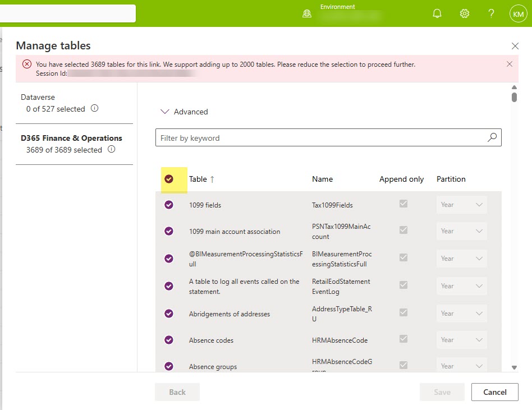The image size is (532, 410).
Task: Open the notifications bell icon
Action: tap(437, 13)
